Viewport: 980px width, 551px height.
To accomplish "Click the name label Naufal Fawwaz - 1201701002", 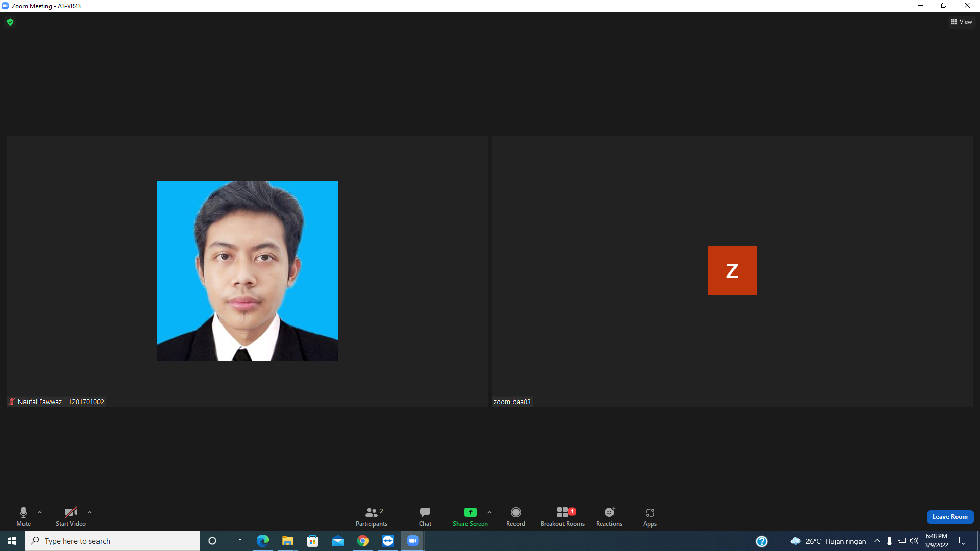I will [x=61, y=402].
